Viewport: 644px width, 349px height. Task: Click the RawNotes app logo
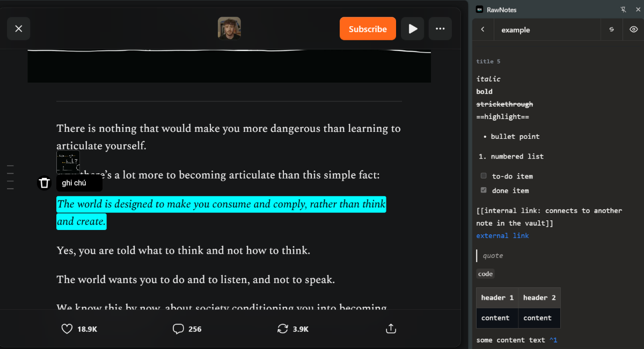(479, 10)
